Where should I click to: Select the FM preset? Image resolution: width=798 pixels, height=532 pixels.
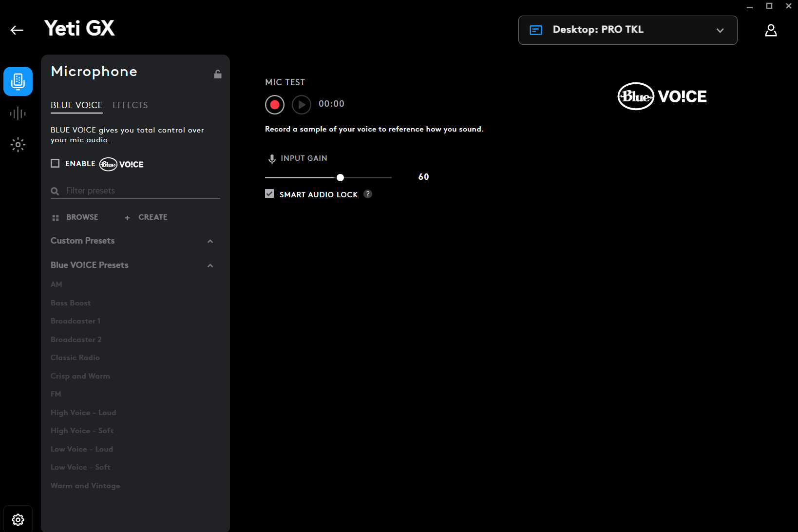(x=56, y=394)
